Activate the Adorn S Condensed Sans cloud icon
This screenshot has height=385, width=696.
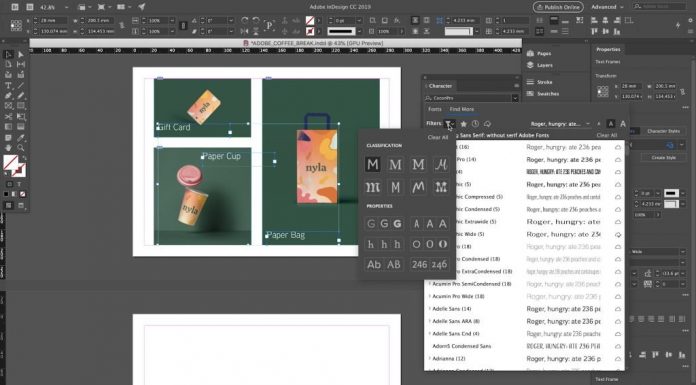click(618, 346)
